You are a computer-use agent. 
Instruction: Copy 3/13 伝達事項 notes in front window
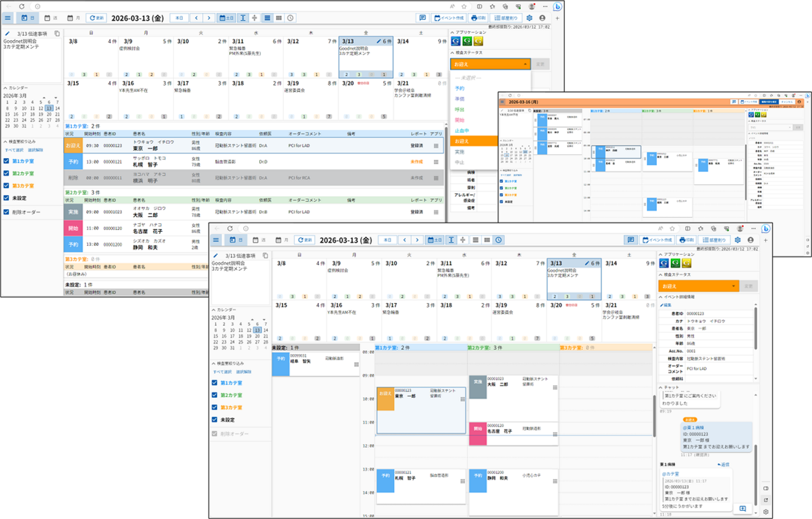(x=265, y=255)
